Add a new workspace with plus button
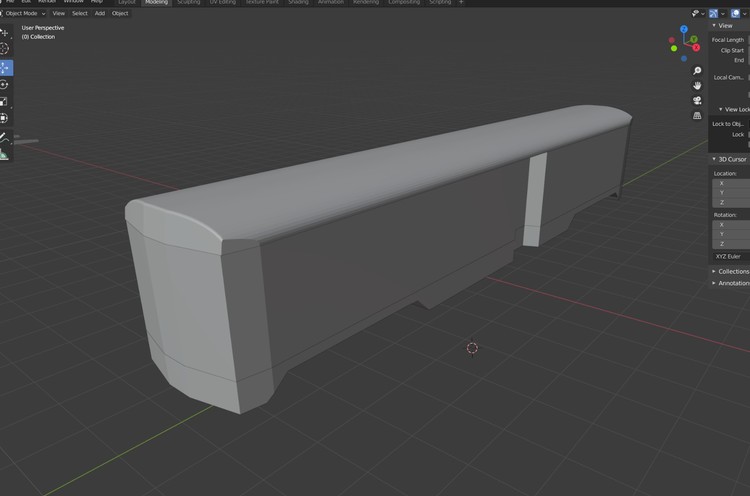The width and height of the screenshot is (750, 496). click(x=461, y=2)
